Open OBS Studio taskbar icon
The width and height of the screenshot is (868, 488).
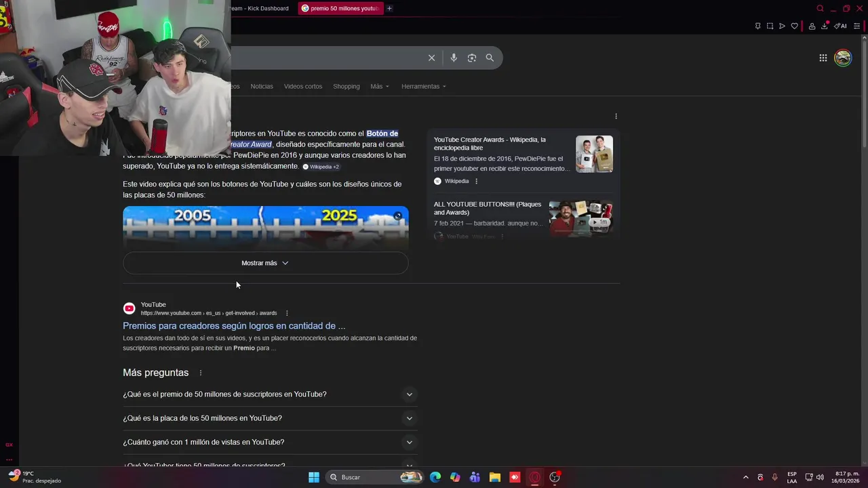click(555, 477)
